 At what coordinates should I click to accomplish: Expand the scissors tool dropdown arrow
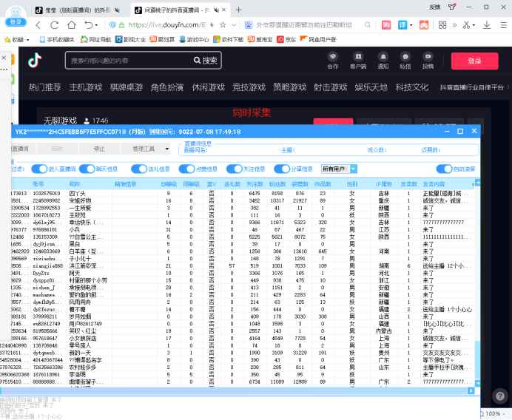pos(474,25)
